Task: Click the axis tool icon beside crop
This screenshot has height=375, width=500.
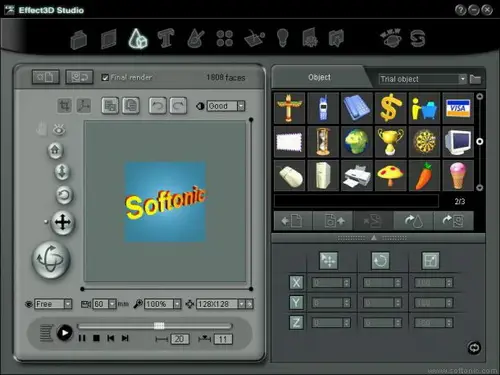Action: (x=84, y=106)
